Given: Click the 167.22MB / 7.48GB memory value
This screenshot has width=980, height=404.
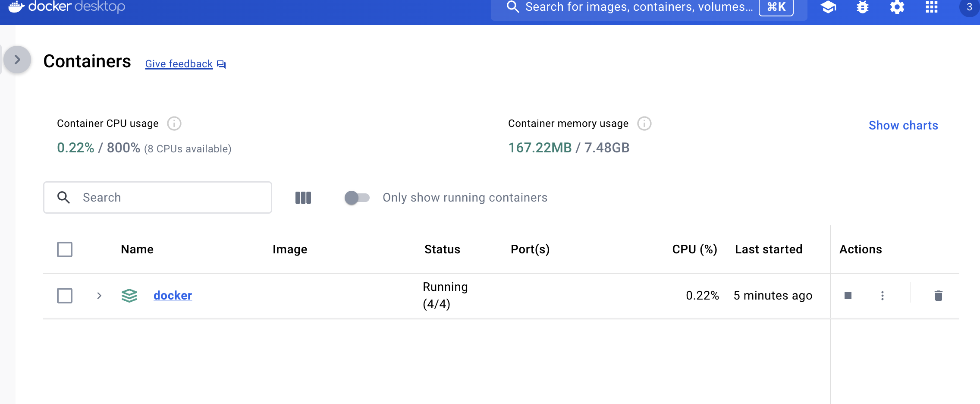Looking at the screenshot, I should tap(569, 148).
